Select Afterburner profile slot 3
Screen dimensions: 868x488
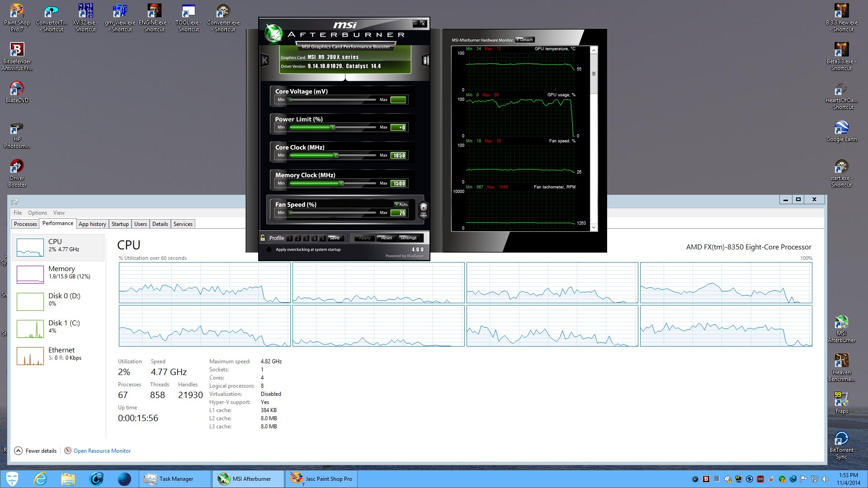306,238
